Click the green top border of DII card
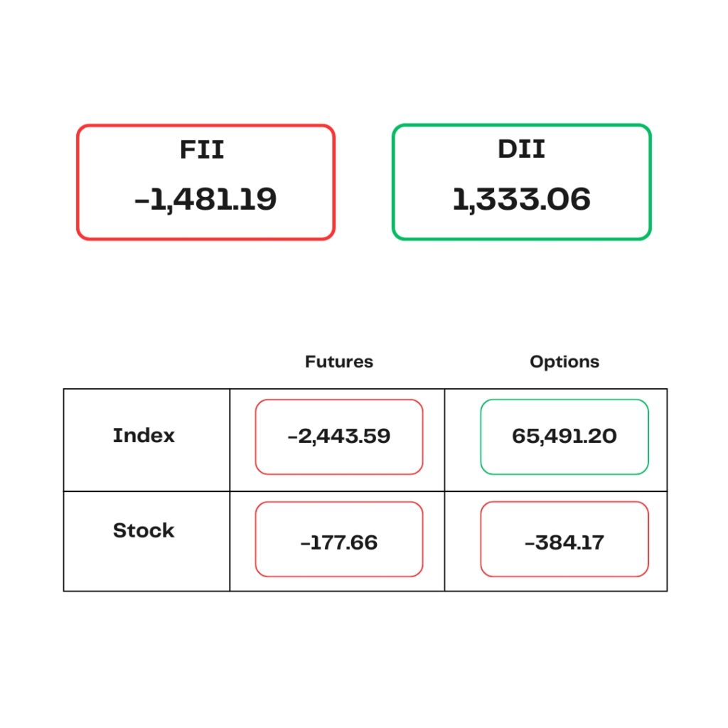 [x=521, y=125]
